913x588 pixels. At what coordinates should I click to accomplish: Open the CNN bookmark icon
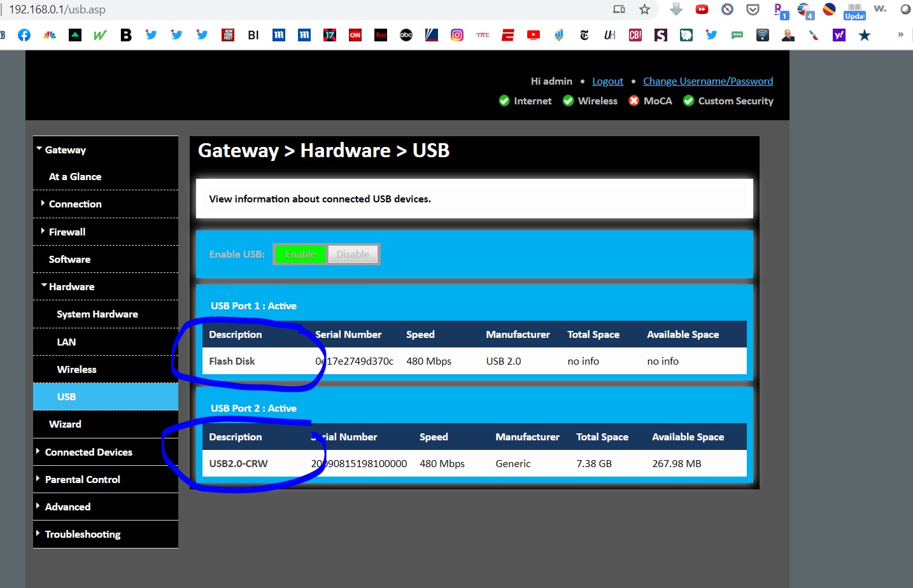tap(355, 35)
